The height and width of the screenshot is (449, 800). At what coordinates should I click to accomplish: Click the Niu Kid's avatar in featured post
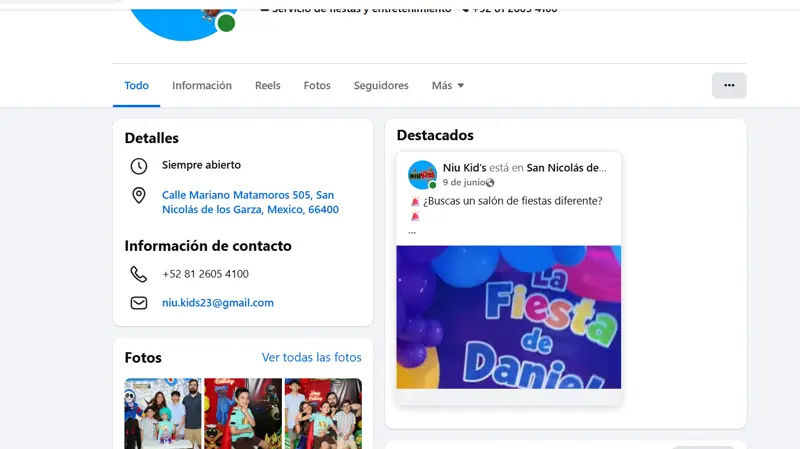click(422, 174)
